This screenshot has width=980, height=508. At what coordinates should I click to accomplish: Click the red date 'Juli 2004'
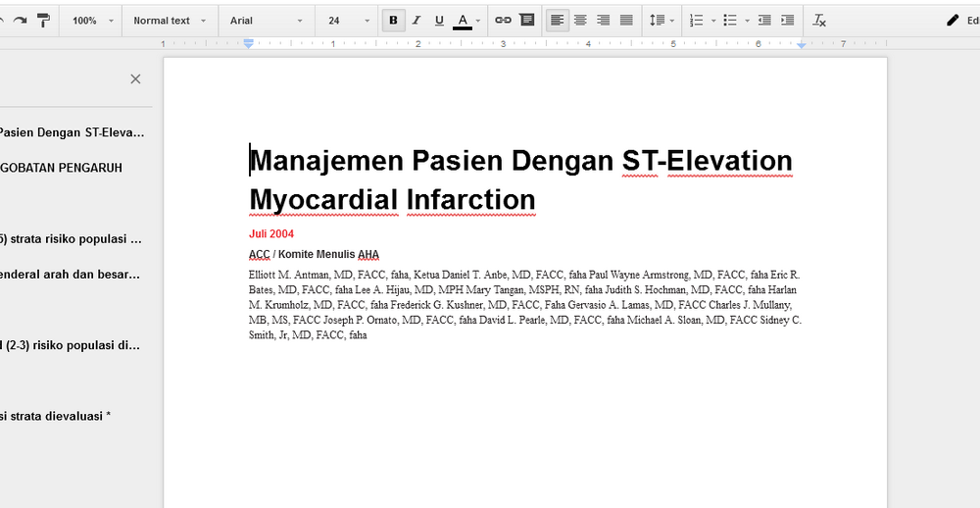271,234
